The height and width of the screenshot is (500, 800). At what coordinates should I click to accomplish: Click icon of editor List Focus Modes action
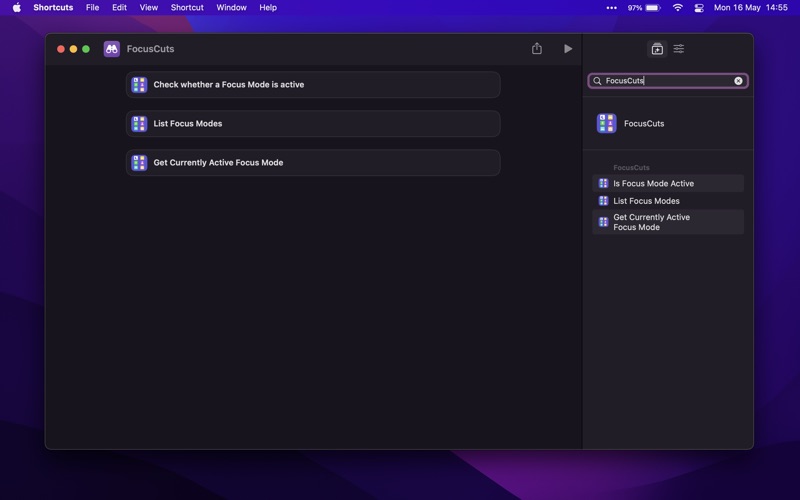click(139, 123)
